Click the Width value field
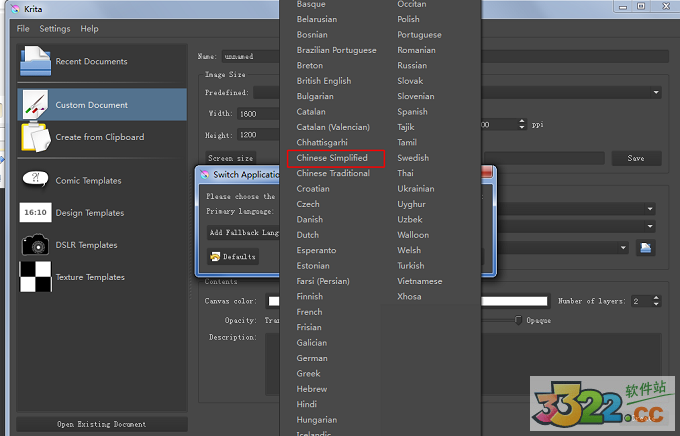 pyautogui.click(x=258, y=114)
